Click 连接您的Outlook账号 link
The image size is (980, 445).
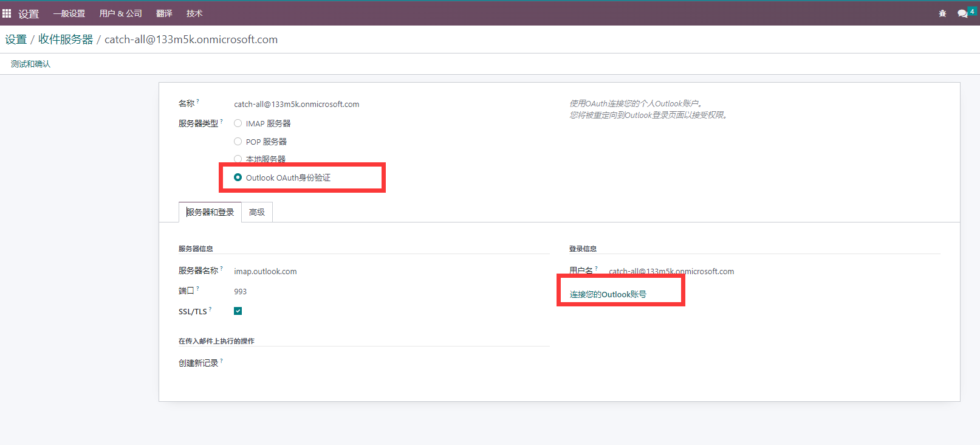pyautogui.click(x=608, y=294)
